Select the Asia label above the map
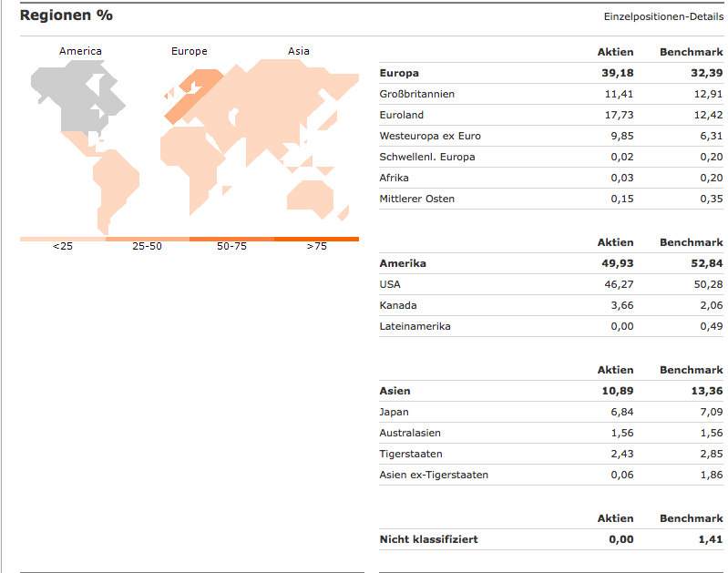Viewport: 728px width, 573px height. point(299,51)
